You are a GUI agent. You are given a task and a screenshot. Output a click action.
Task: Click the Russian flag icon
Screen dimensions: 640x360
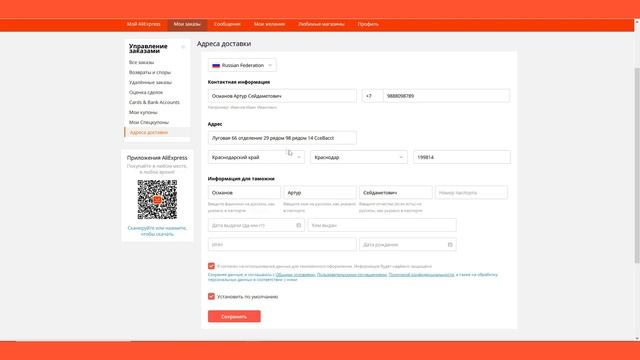(x=216, y=65)
